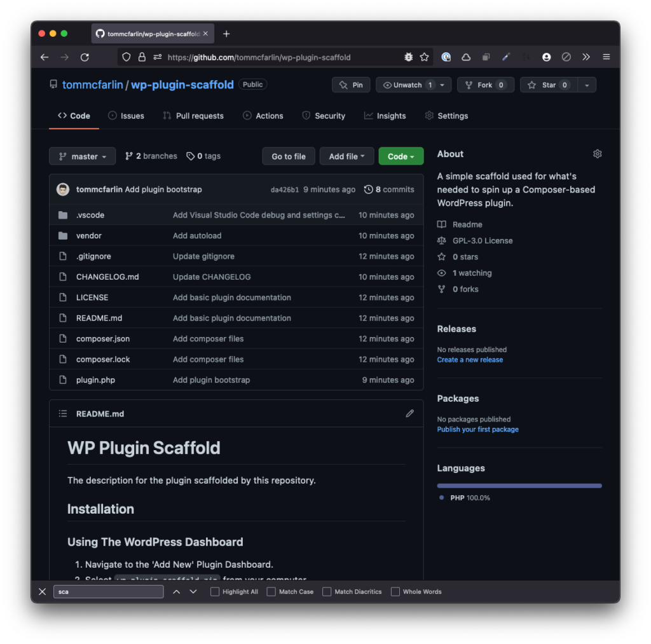Click the shield tracking protection icon

pos(127,57)
